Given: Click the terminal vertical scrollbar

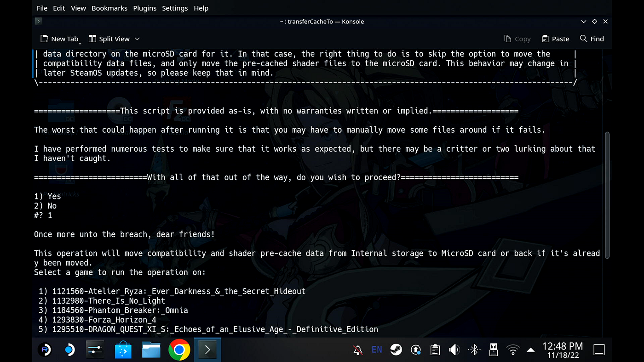Looking at the screenshot, I should click(x=607, y=195).
